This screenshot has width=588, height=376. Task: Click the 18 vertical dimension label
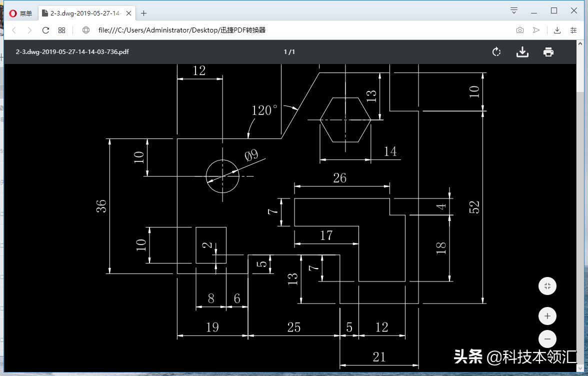point(441,248)
